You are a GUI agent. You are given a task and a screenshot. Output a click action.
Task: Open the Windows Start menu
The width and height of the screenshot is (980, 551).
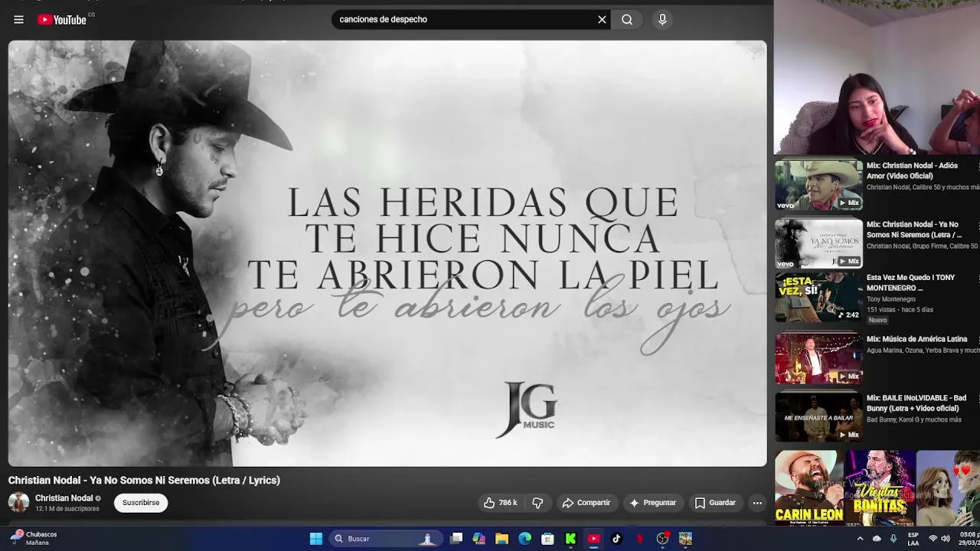(x=315, y=539)
